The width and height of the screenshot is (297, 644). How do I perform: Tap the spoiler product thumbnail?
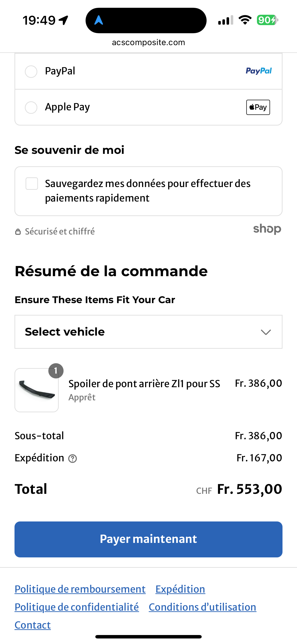tap(37, 390)
